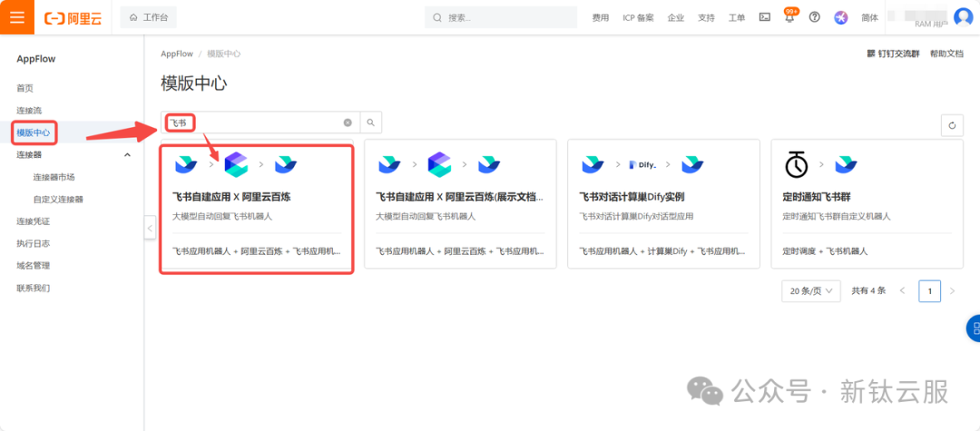Open notifications bell with 99+ badge
Image resolution: width=980 pixels, height=431 pixels.
(x=790, y=17)
